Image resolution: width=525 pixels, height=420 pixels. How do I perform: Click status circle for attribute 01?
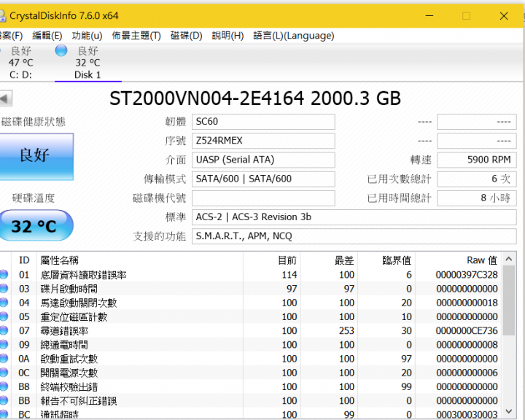4,275
